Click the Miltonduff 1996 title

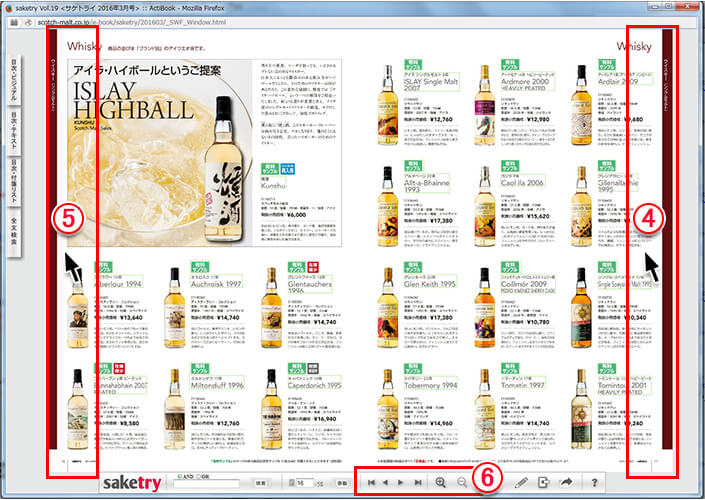(217, 386)
